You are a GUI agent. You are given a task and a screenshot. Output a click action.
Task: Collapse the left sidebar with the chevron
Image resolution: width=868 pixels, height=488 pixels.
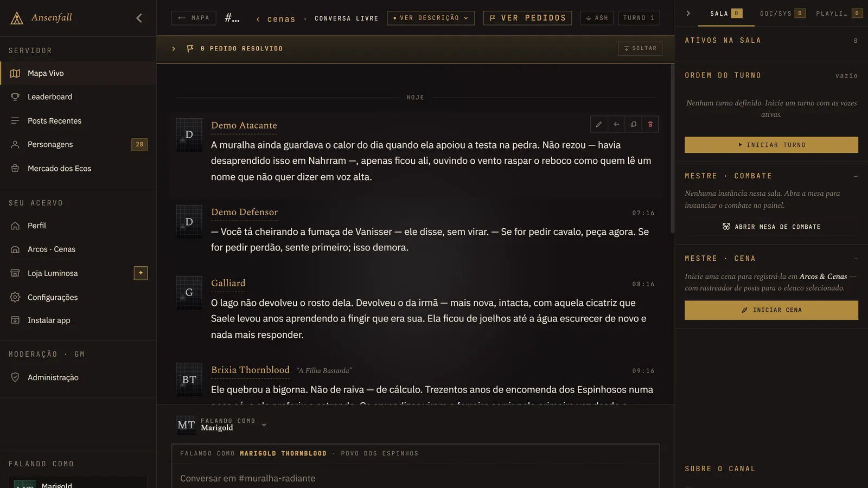tap(139, 18)
